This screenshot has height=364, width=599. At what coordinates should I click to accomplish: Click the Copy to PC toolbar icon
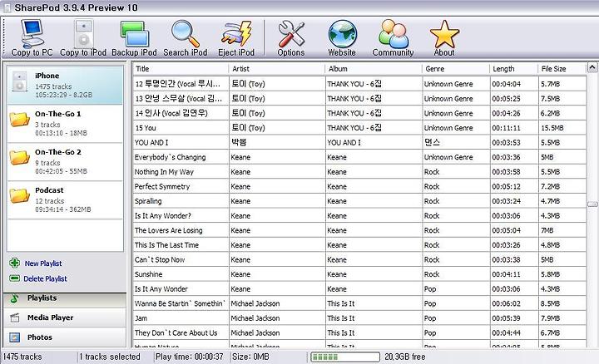[32, 38]
